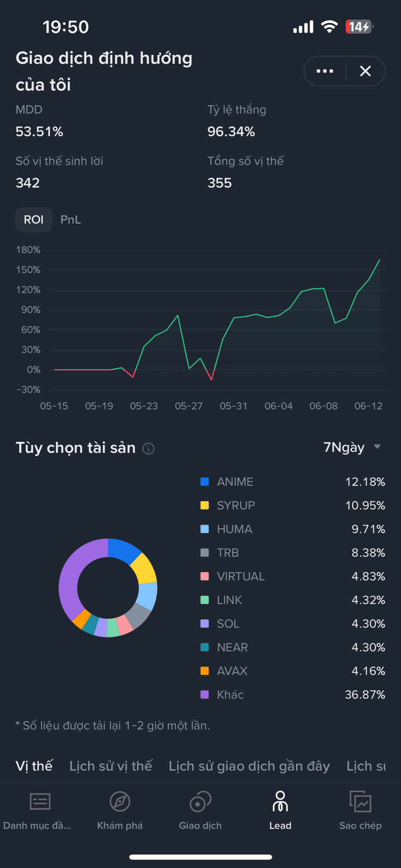The image size is (401, 868).
Task: Tap the dropdown arrow next to 7Ngày
Action: click(377, 447)
